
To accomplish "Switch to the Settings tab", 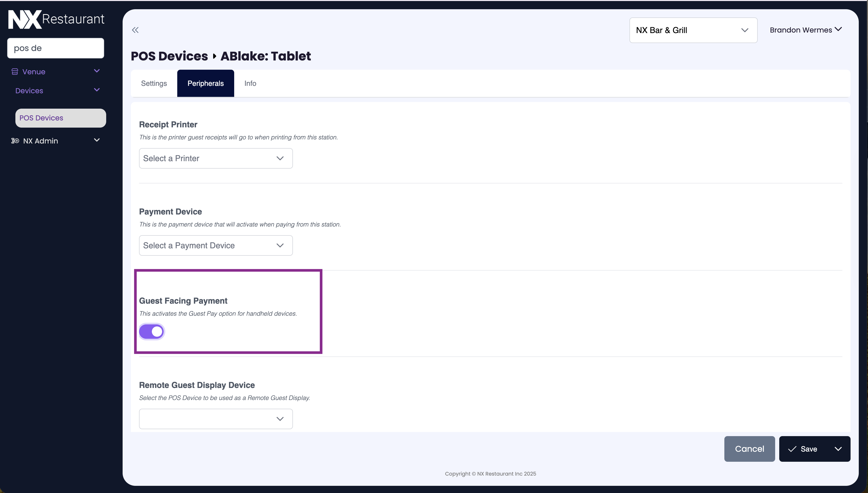I will 154,84.
